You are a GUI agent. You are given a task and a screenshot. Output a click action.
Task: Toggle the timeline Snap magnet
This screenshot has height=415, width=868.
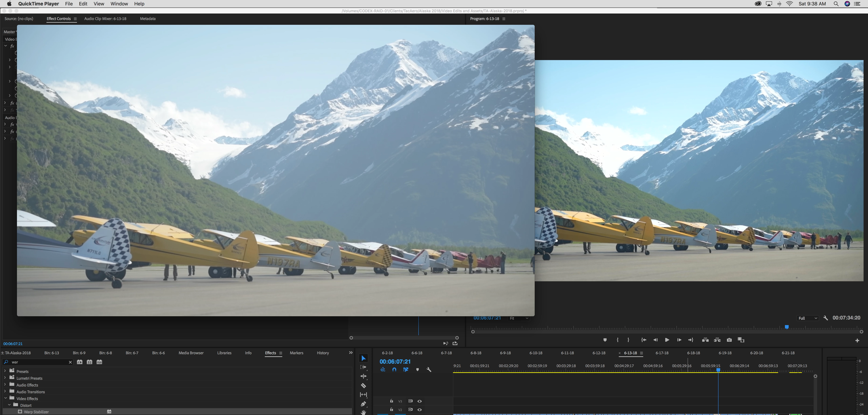[394, 370]
